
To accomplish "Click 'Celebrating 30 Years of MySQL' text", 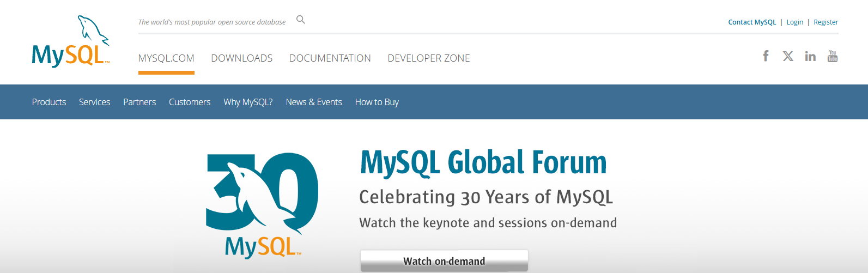I will [x=486, y=197].
